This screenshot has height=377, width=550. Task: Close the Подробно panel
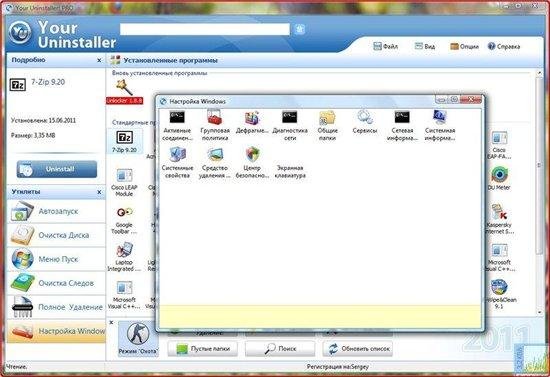(x=99, y=60)
